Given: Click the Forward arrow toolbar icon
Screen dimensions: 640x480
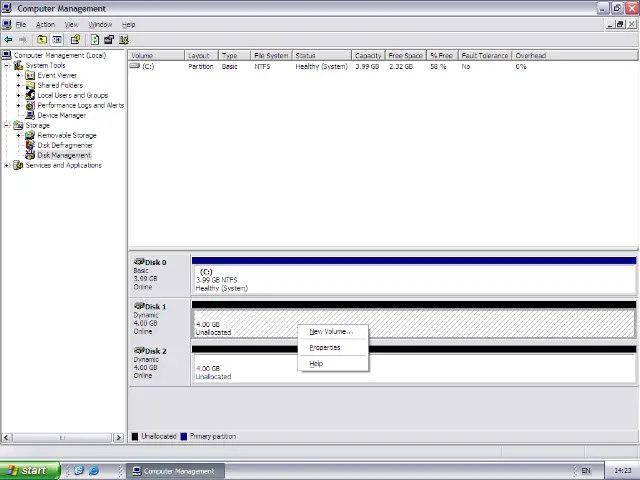Looking at the screenshot, I should coord(22,40).
